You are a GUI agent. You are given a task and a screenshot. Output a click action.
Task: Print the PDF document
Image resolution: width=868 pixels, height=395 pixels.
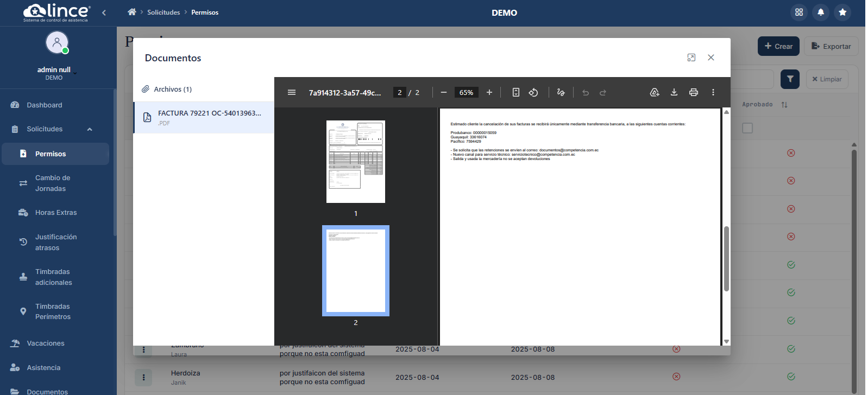[694, 92]
